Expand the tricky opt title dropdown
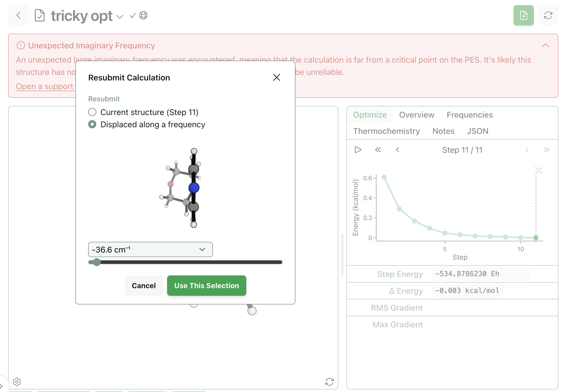This screenshot has width=567, height=392. pyautogui.click(x=120, y=17)
